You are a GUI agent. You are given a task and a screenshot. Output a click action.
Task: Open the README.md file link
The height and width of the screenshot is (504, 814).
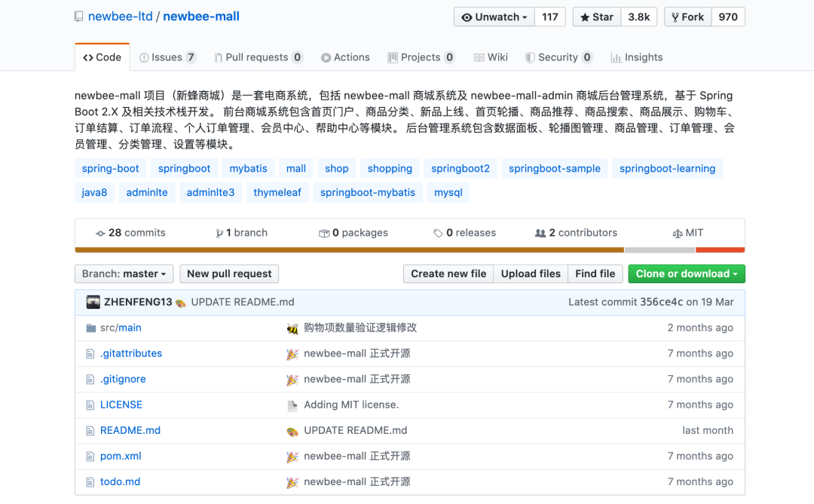(x=130, y=430)
